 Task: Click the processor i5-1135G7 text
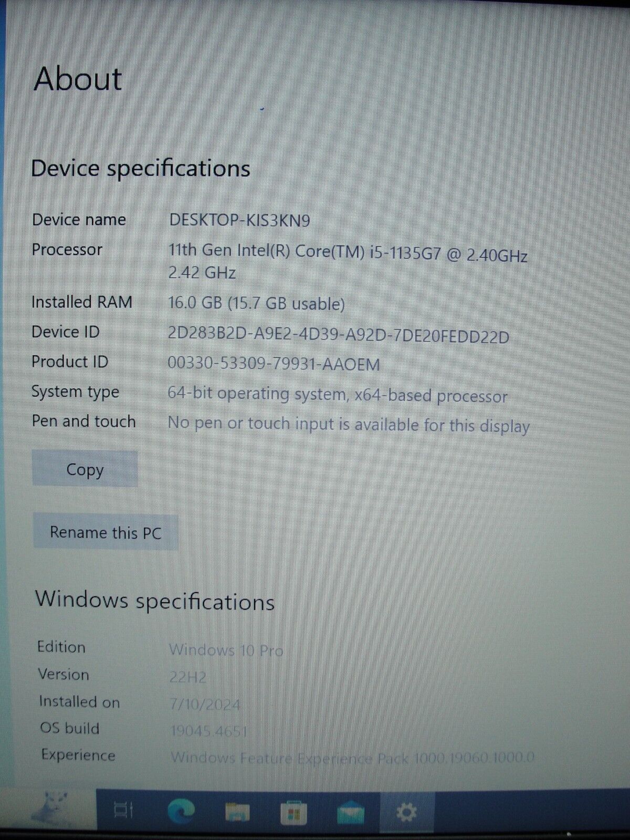click(348, 253)
